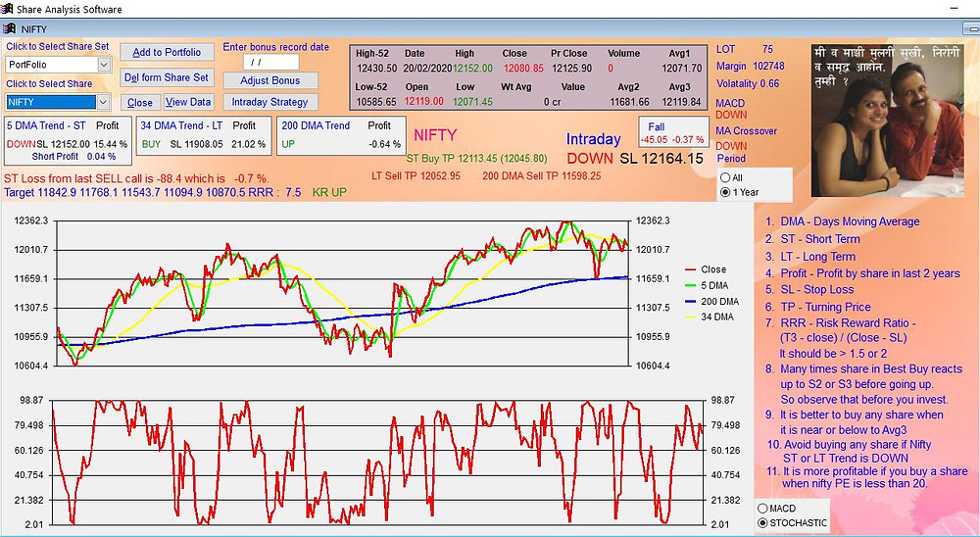Click the Pr Close value 12125.90
Screen dimensions: 980x537
[571, 69]
